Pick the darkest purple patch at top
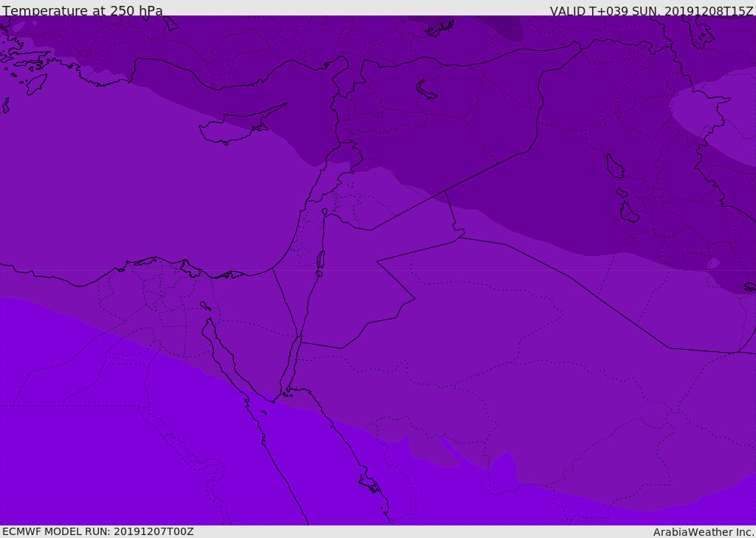This screenshot has height=538, width=756. coord(506,28)
